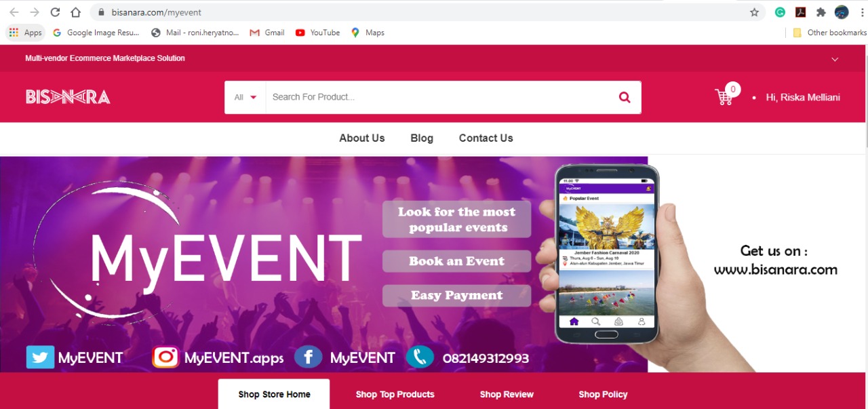Expand the top bar chevron arrow
Image resolution: width=868 pixels, height=409 pixels.
click(835, 59)
